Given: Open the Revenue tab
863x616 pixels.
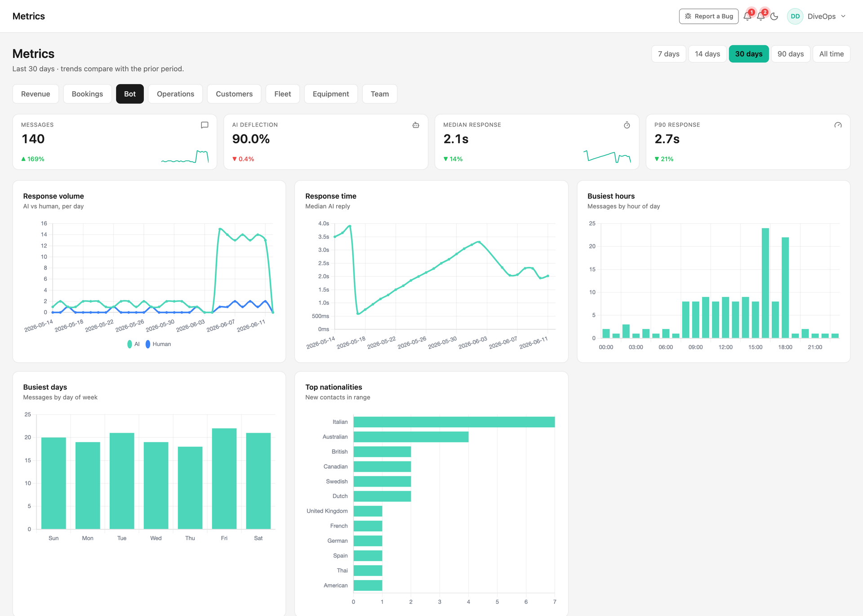Looking at the screenshot, I should (36, 94).
